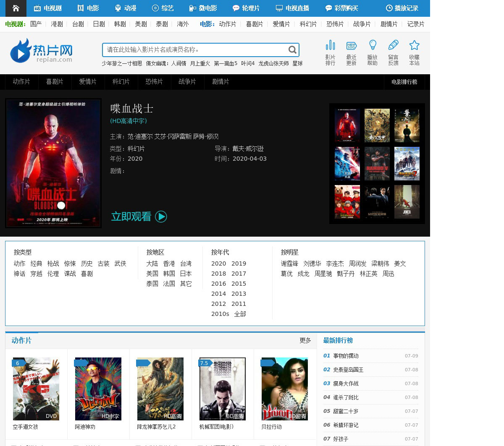Viewport: 504px width, 446px height.
Task: Filter by genre 武侠
Action: click(121, 263)
